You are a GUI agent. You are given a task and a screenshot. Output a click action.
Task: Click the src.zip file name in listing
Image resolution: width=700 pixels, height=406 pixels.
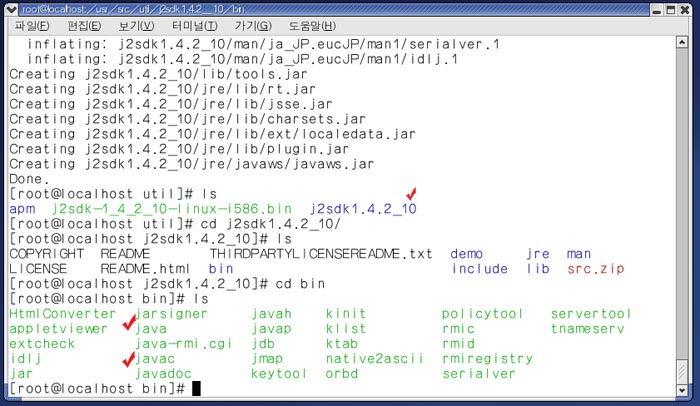click(x=594, y=269)
